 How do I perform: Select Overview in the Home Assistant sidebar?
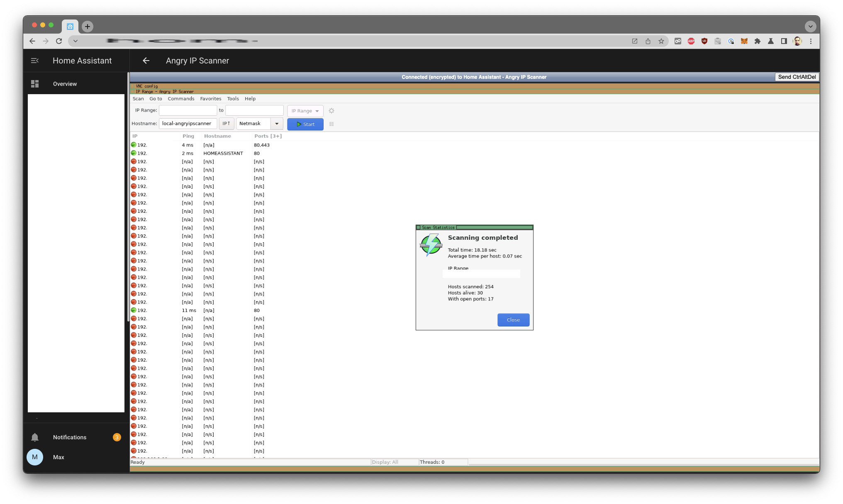(x=65, y=84)
